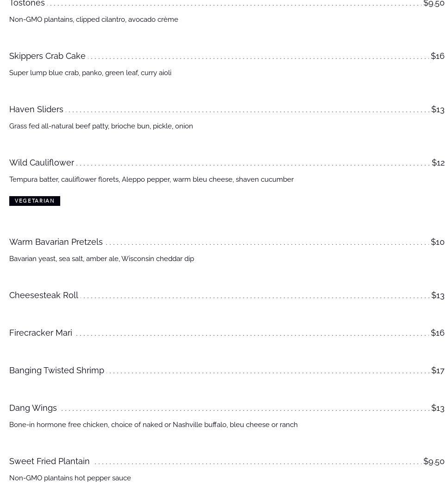
Task: Click the $12 Wild Cauliflower price
Action: point(438,163)
